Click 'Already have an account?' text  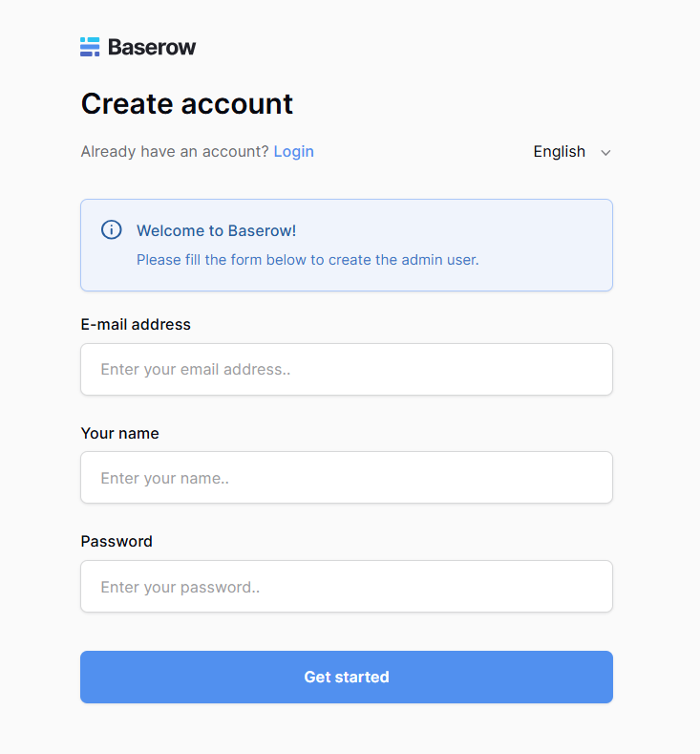[175, 151]
